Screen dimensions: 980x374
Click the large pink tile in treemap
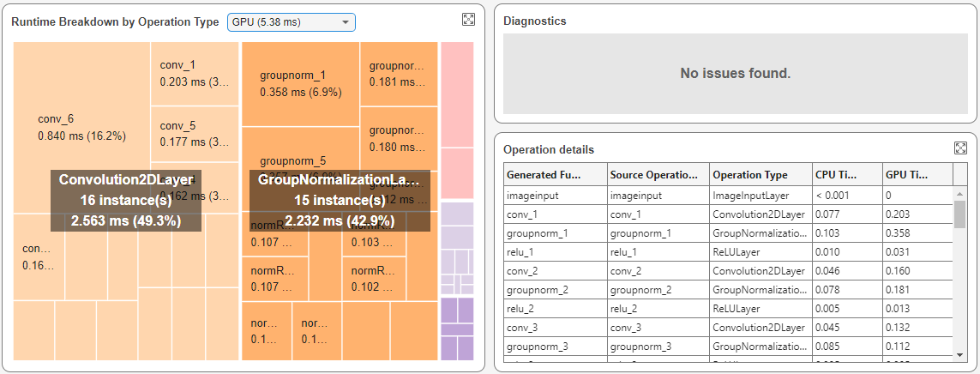pyautogui.click(x=456, y=94)
